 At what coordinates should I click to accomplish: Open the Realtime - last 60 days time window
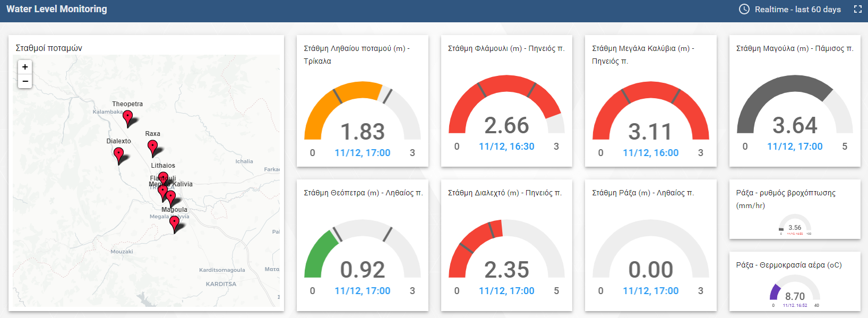pyautogui.click(x=790, y=9)
